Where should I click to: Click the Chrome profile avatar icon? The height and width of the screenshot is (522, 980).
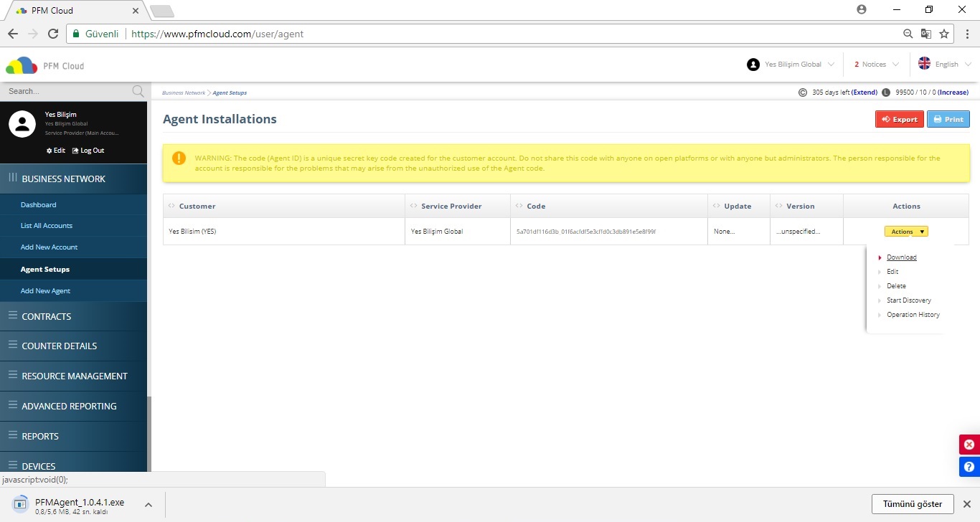pyautogui.click(x=862, y=9)
